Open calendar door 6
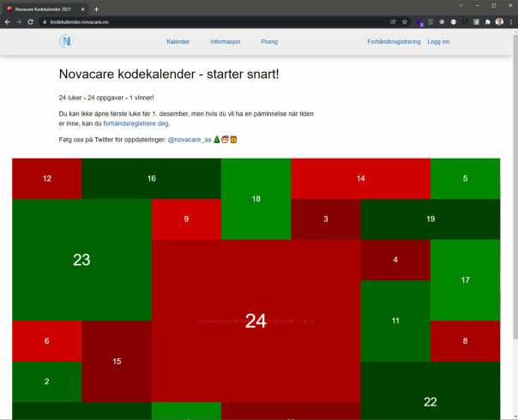 (x=47, y=341)
